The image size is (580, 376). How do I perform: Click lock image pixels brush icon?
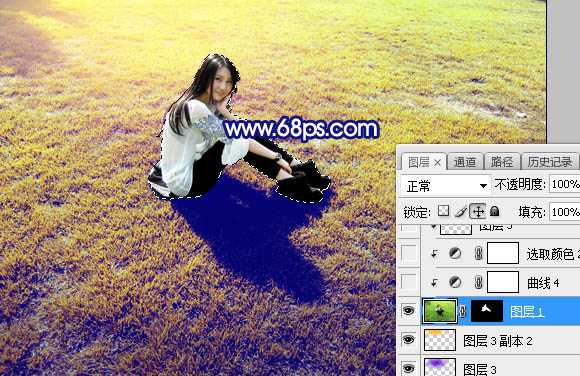tap(461, 211)
